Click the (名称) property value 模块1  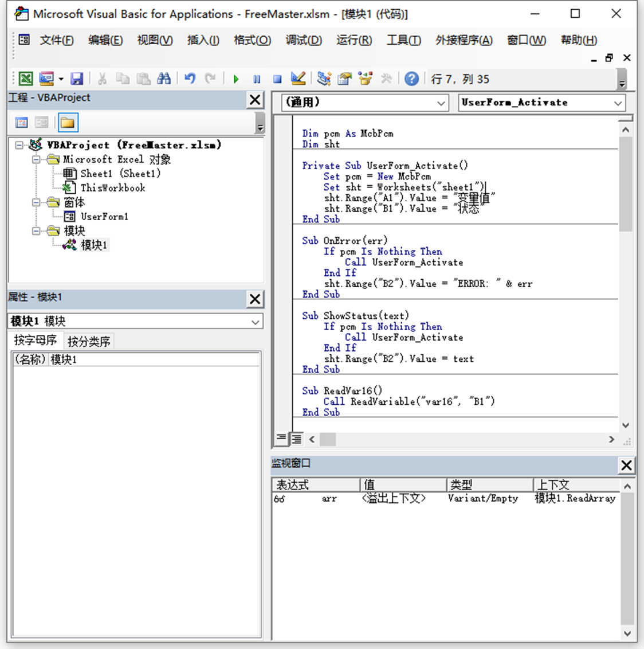(x=154, y=359)
